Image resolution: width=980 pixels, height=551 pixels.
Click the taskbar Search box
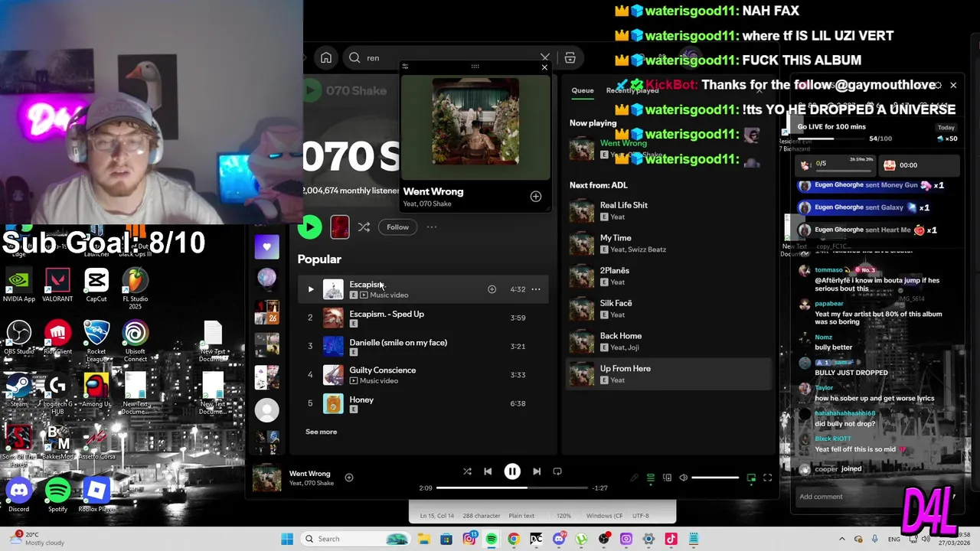point(357,539)
